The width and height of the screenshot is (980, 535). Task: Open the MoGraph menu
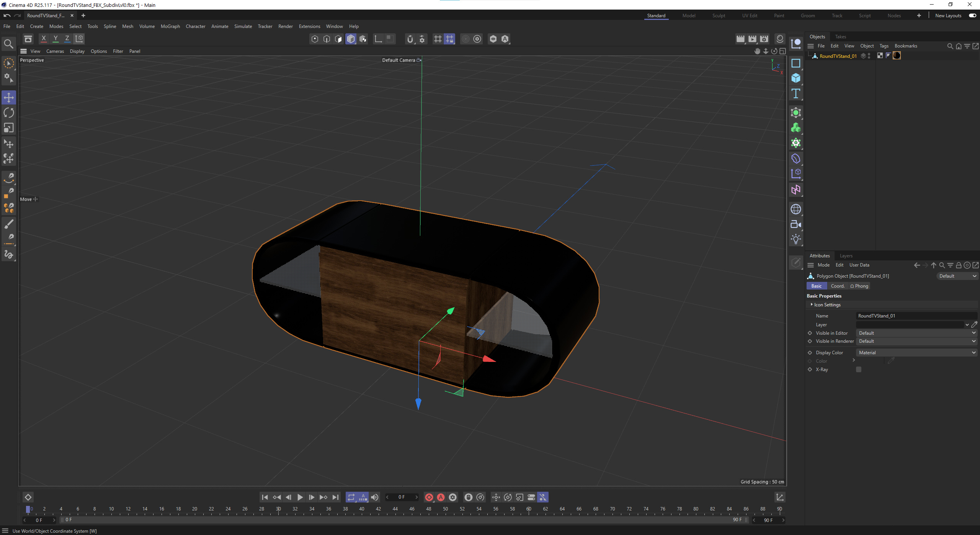click(x=170, y=26)
